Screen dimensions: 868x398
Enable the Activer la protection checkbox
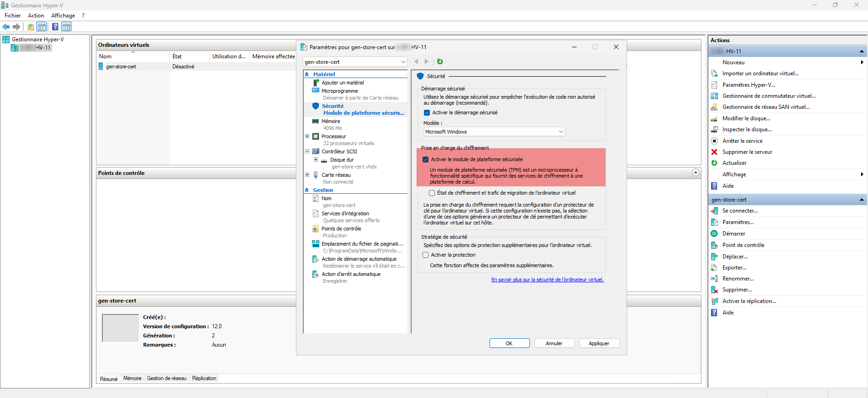click(425, 255)
